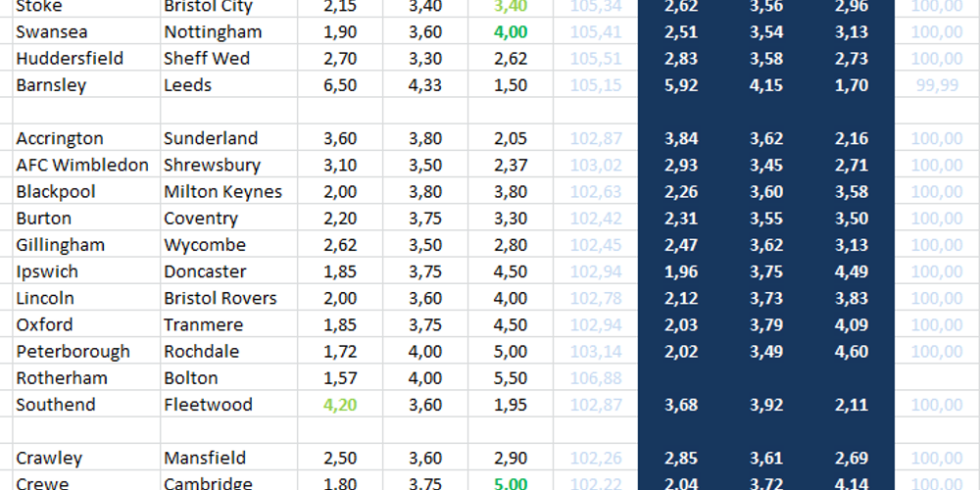Click 102,42 in the Burton row
Viewport: 980px width, 490px height.
[x=596, y=219]
